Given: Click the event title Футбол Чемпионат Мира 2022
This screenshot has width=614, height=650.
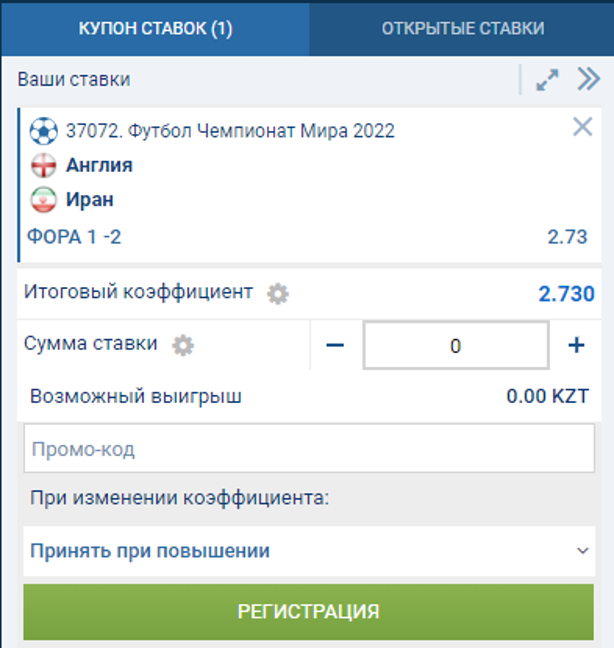Looking at the screenshot, I should pyautogui.click(x=230, y=131).
